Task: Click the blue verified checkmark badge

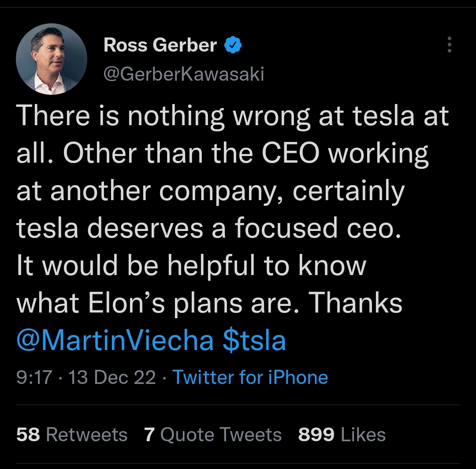Action: (x=233, y=45)
